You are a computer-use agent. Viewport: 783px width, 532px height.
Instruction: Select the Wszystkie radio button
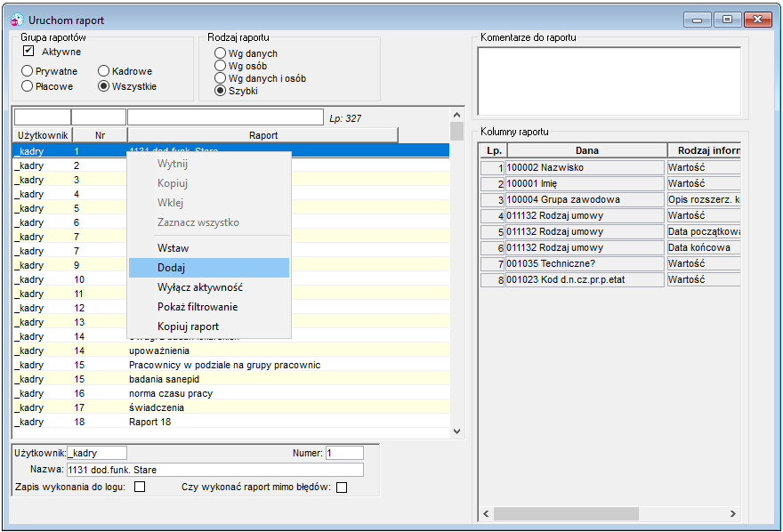point(103,86)
